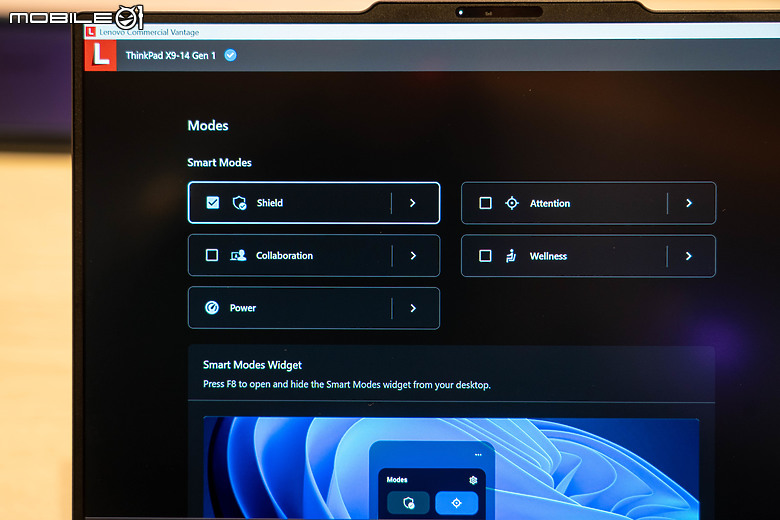Click the Collaboration mode label

click(285, 256)
